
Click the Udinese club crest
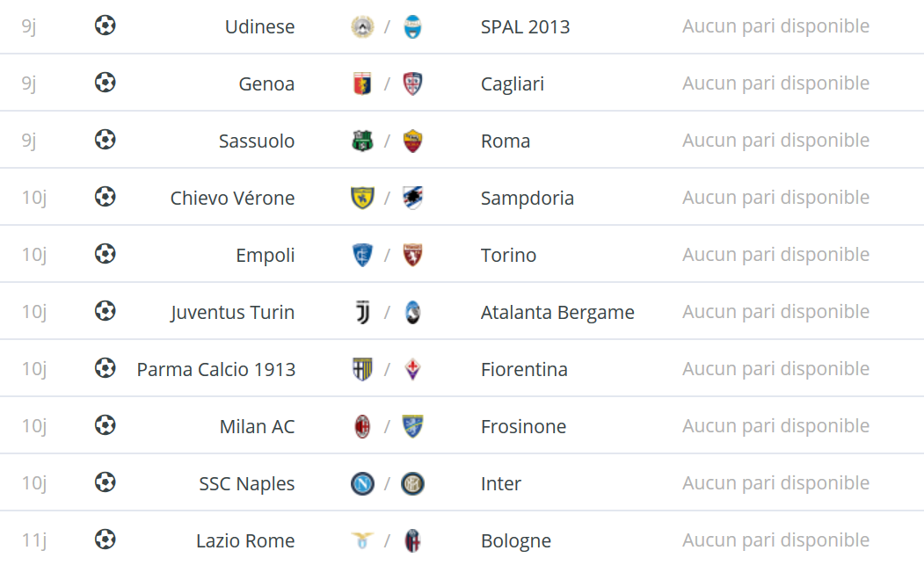[362, 27]
